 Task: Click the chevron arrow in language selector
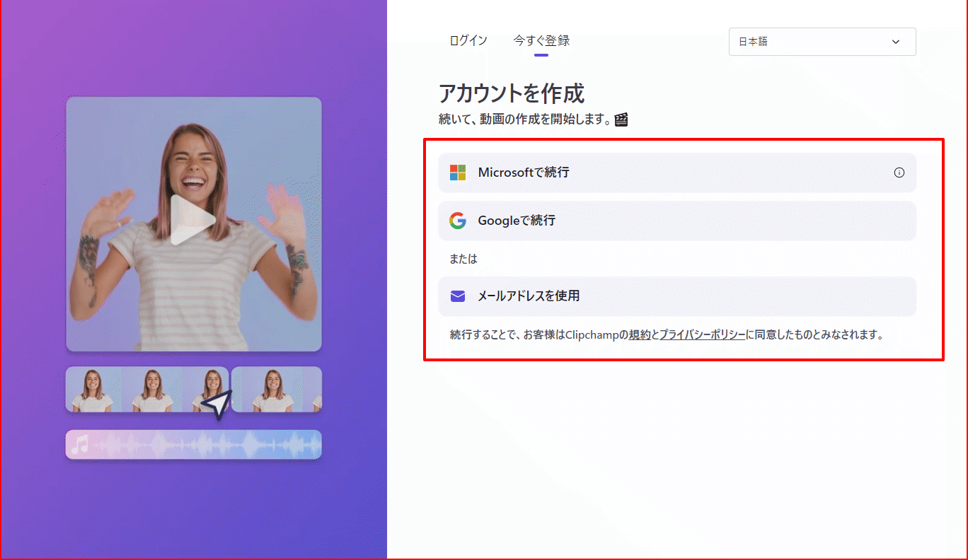point(896,42)
